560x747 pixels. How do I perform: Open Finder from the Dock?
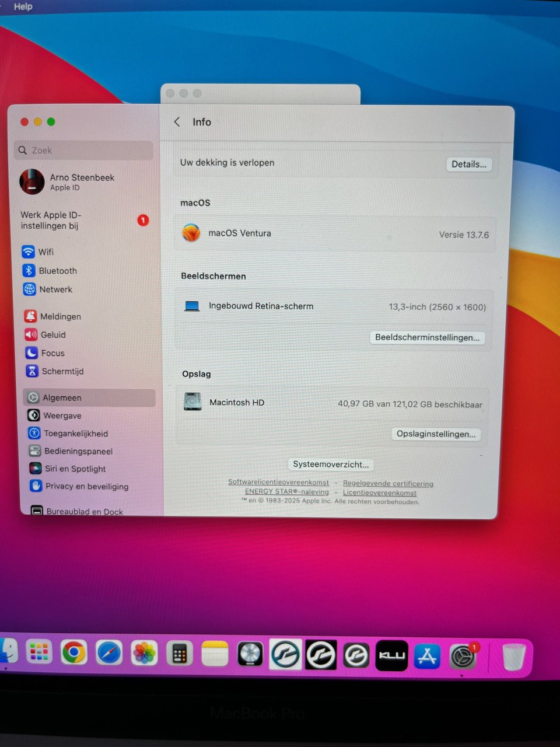coord(7,652)
